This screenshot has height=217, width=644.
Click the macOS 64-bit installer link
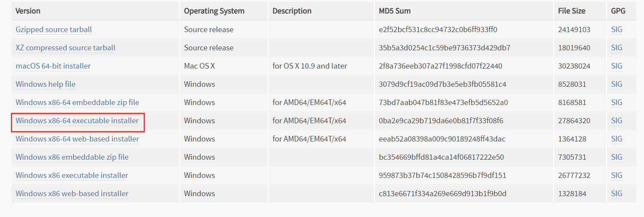53,66
